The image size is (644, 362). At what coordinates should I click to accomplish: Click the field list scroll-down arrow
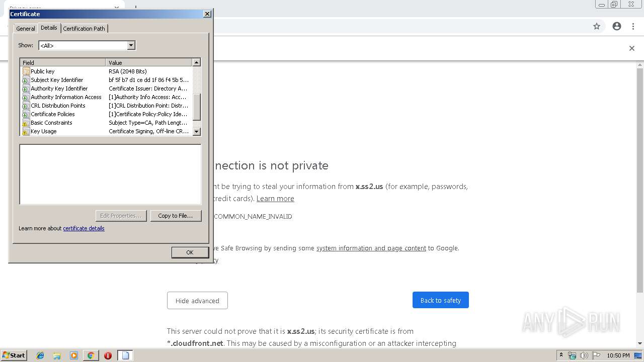[x=197, y=132]
